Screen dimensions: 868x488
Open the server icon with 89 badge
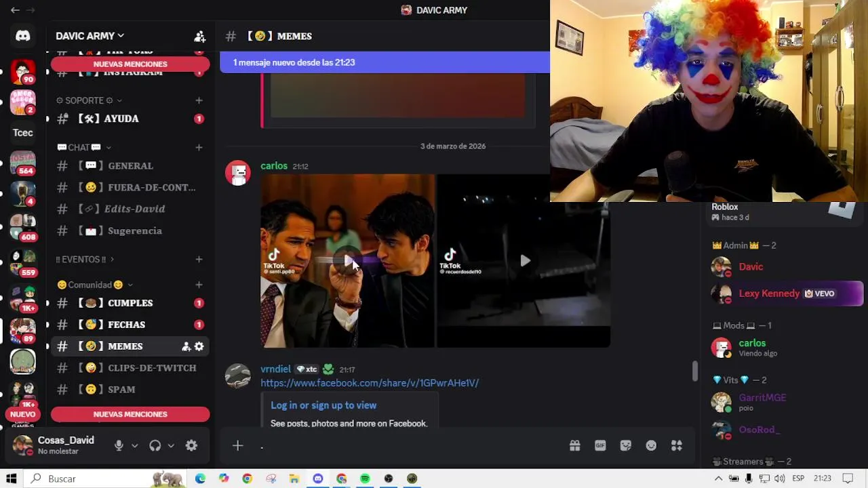coord(22,330)
